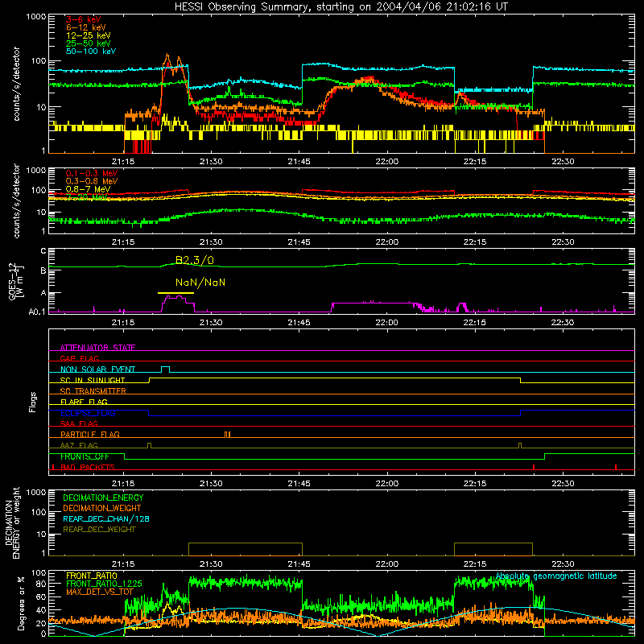644x644 pixels.
Task: Select the 22:30 tick under the decimation panel
Action: pyautogui.click(x=563, y=564)
